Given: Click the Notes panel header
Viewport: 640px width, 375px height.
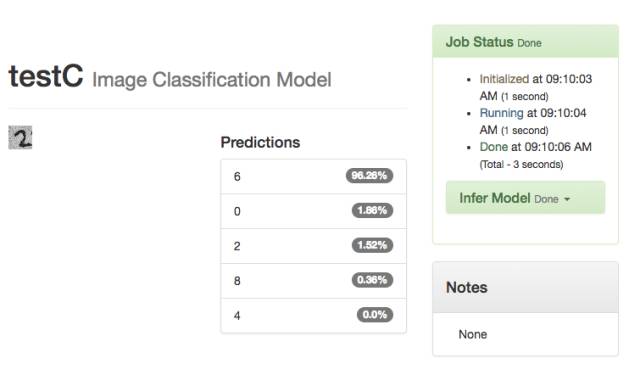Looking at the screenshot, I should [x=525, y=287].
